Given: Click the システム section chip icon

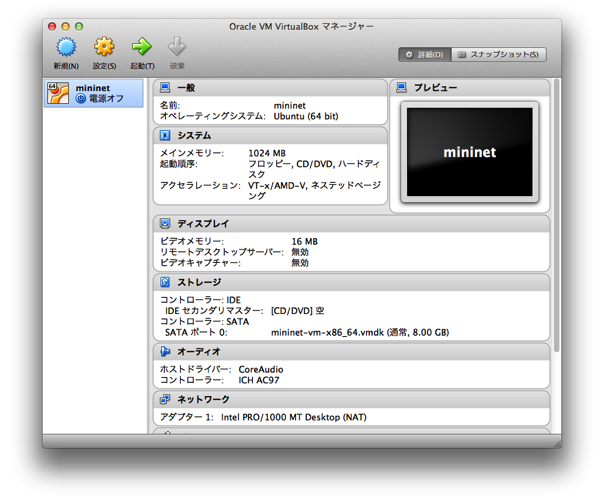Looking at the screenshot, I should (165, 135).
